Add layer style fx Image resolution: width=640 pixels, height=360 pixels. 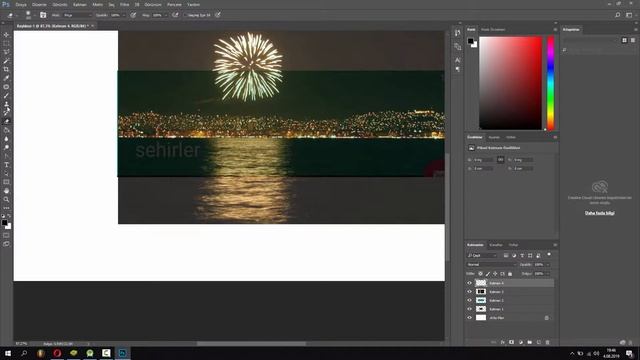(503, 342)
